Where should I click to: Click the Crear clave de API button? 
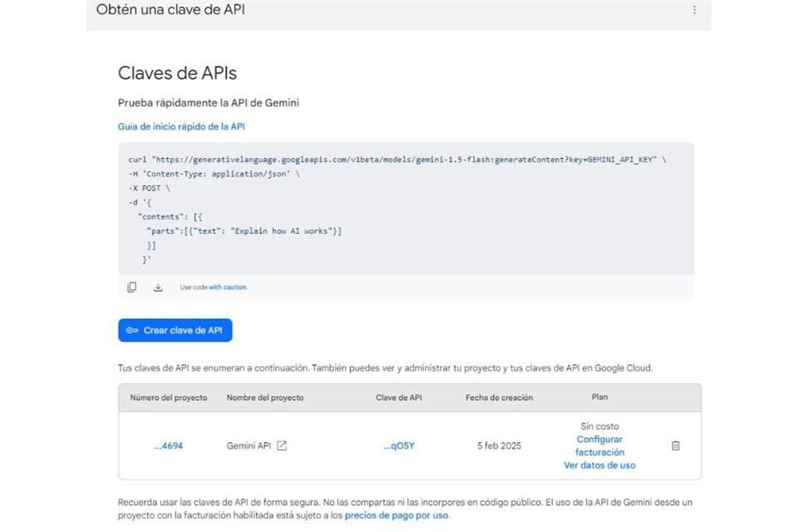pyautogui.click(x=175, y=330)
